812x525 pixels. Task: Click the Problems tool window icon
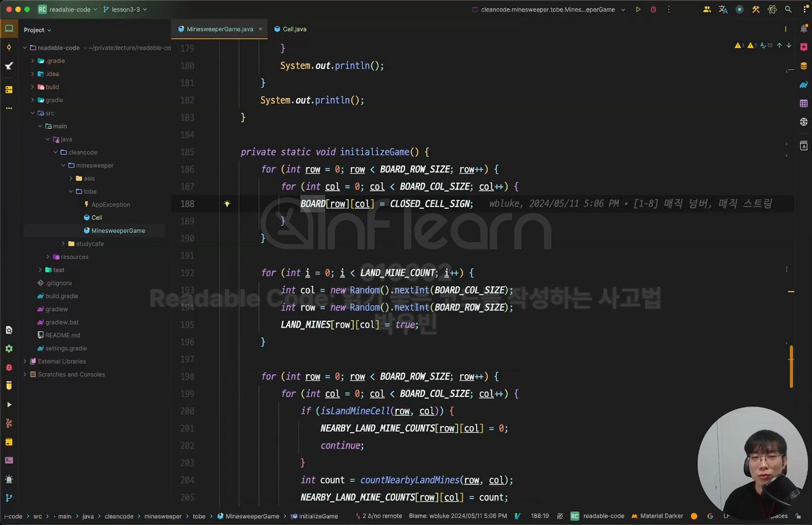point(9,479)
